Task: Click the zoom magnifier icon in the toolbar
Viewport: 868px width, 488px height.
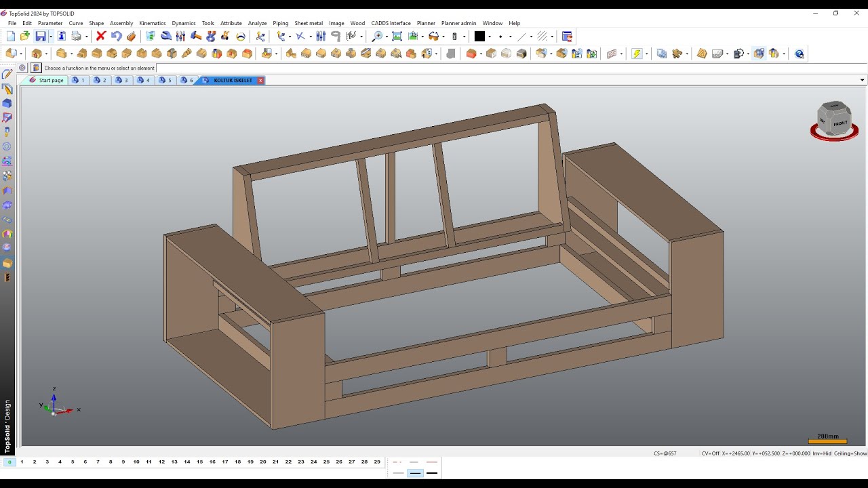Action: (x=377, y=36)
